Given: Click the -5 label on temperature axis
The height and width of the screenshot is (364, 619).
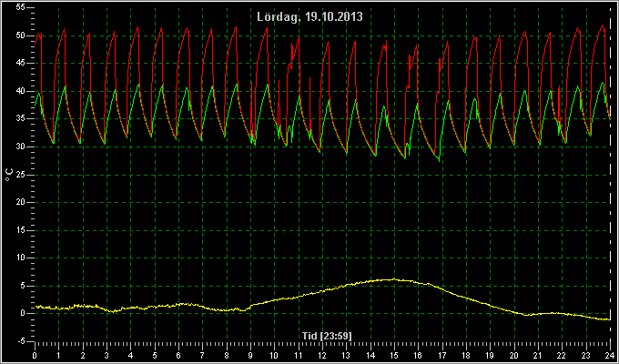Looking at the screenshot, I should click(x=21, y=340).
